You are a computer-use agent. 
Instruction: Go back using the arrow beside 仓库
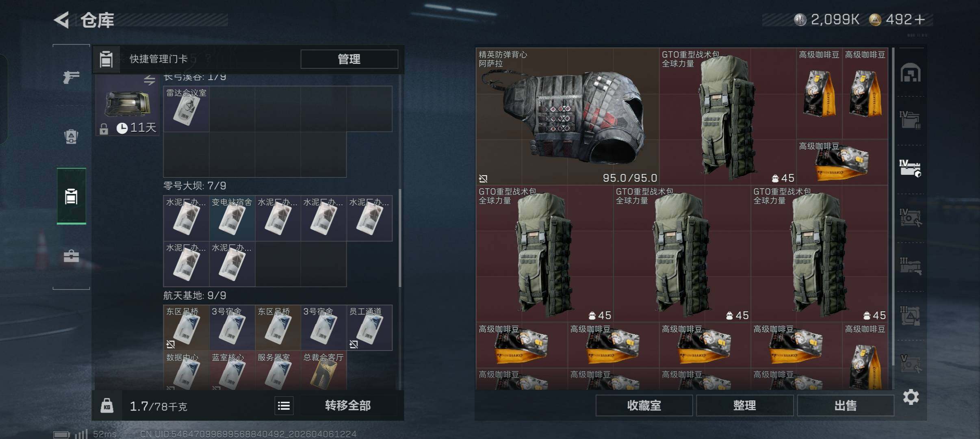[62, 20]
